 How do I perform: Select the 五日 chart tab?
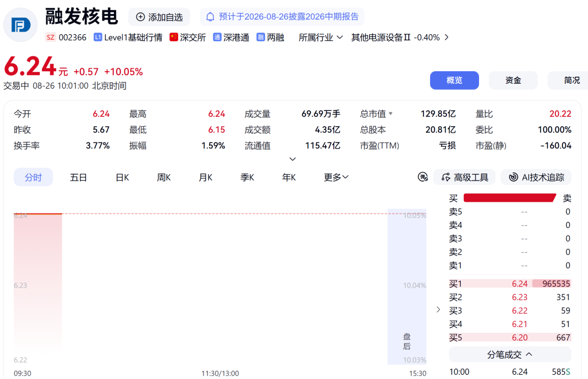(78, 177)
